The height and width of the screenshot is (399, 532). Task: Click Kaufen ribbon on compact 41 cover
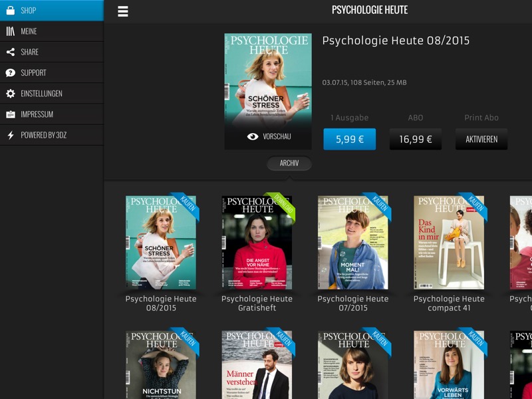click(x=474, y=205)
